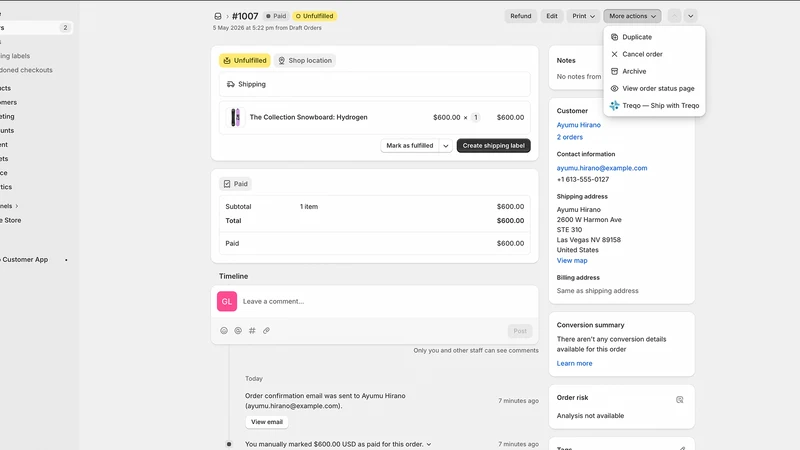Screen dimensions: 800x450
Task: Click Mark as fulfilled button
Action: point(410,146)
